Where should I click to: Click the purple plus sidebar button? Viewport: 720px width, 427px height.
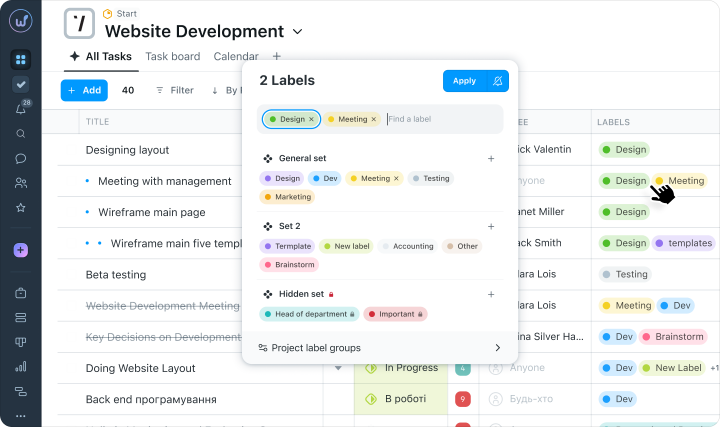21,250
